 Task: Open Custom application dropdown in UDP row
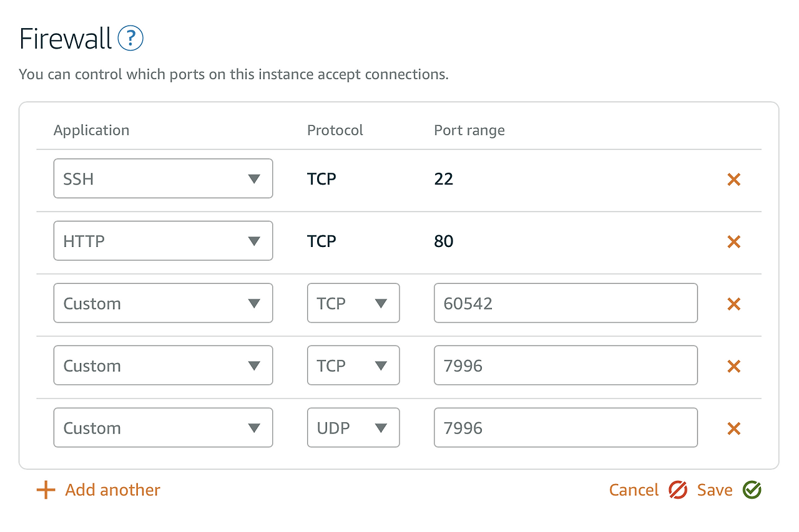pyautogui.click(x=163, y=428)
